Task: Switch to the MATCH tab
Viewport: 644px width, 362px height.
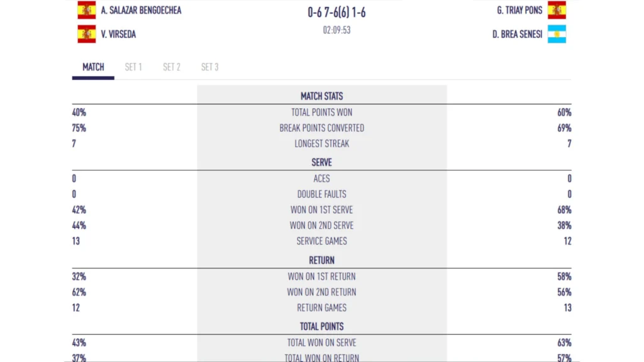Action: 93,67
